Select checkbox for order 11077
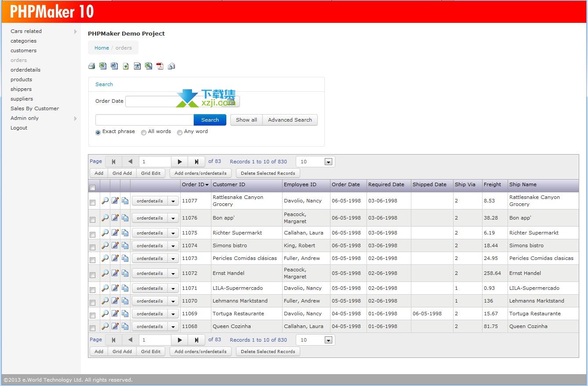This screenshot has height=386, width=588. coord(93,203)
